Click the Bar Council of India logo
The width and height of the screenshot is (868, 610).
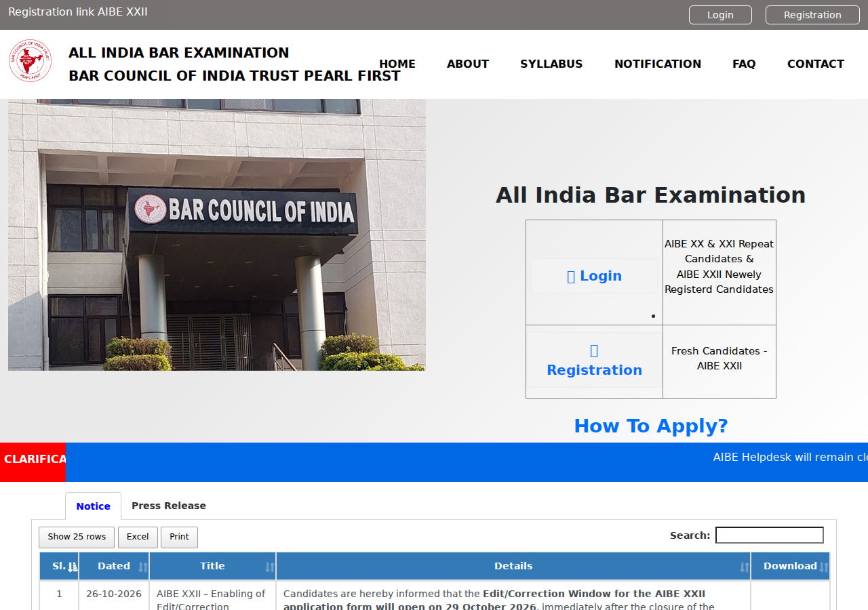(x=30, y=60)
